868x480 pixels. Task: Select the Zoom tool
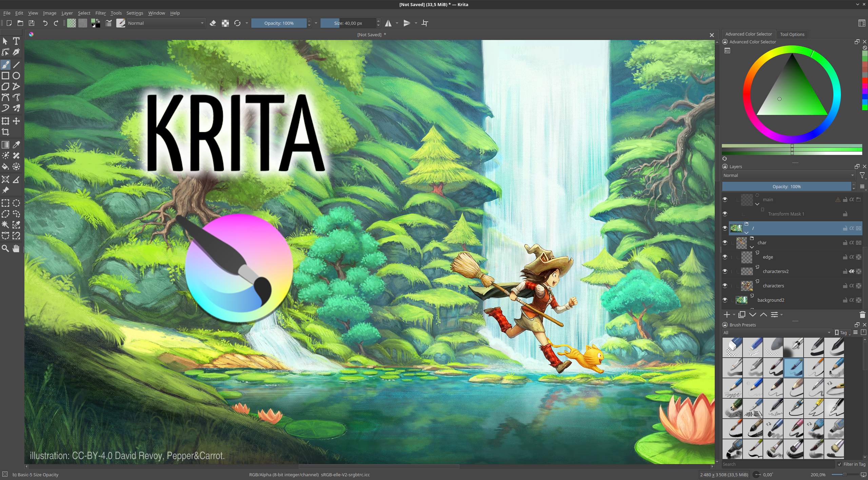[x=5, y=248]
